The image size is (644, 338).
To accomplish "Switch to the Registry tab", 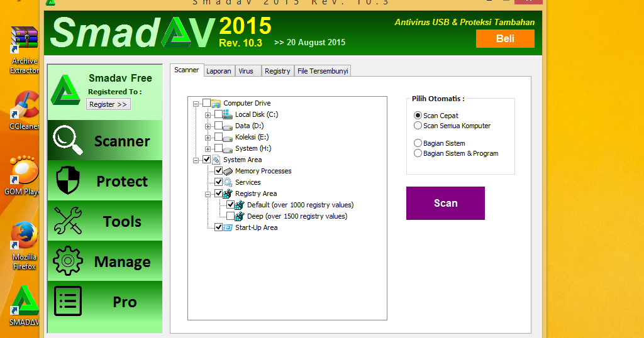I will [277, 71].
